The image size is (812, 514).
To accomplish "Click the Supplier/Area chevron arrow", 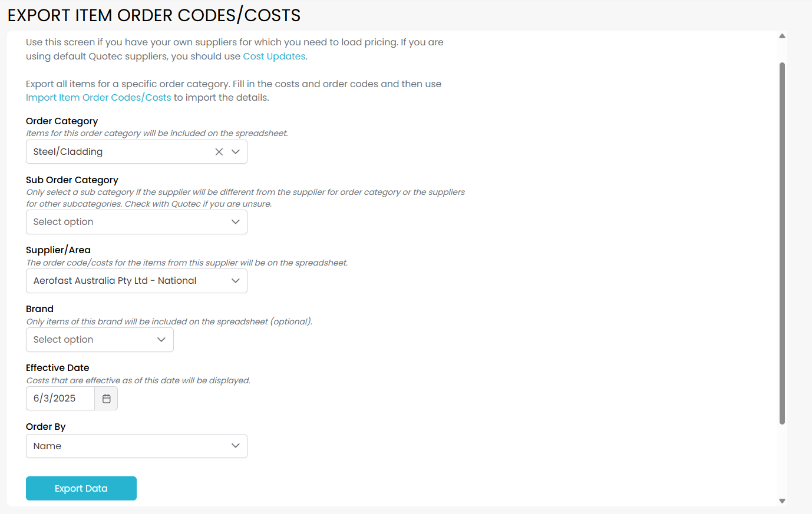I will [x=236, y=281].
